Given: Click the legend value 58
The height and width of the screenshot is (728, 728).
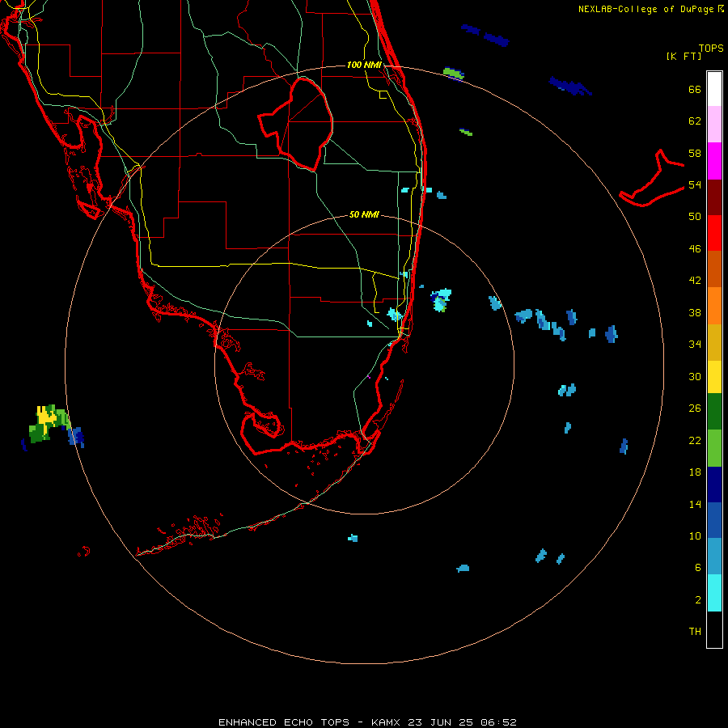Looking at the screenshot, I should pos(695,153).
